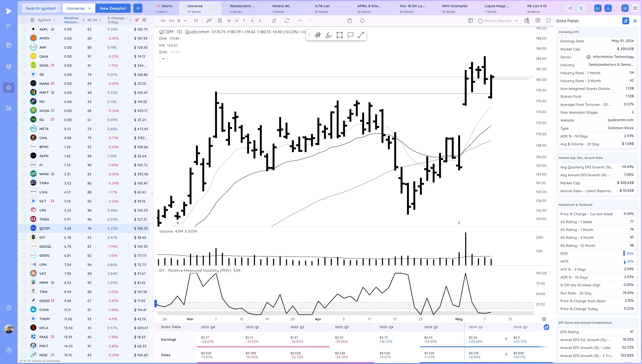Screen dimensions: 642x364
Task: Open the chart indicators tool
Action: [x=196, y=21]
